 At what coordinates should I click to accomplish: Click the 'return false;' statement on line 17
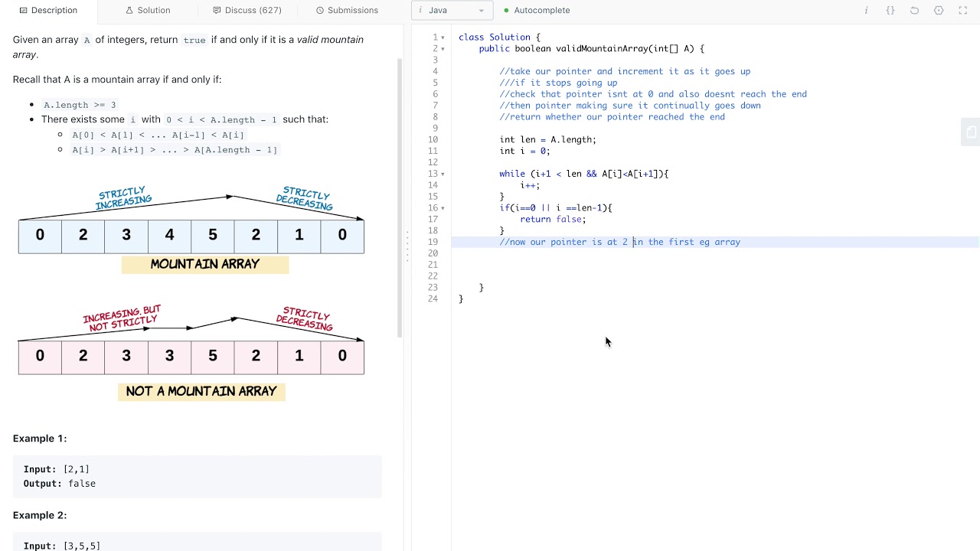pyautogui.click(x=553, y=220)
